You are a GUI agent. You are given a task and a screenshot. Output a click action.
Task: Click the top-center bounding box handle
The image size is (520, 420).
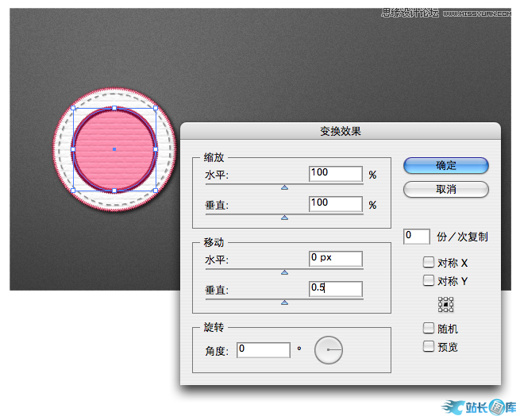point(114,108)
